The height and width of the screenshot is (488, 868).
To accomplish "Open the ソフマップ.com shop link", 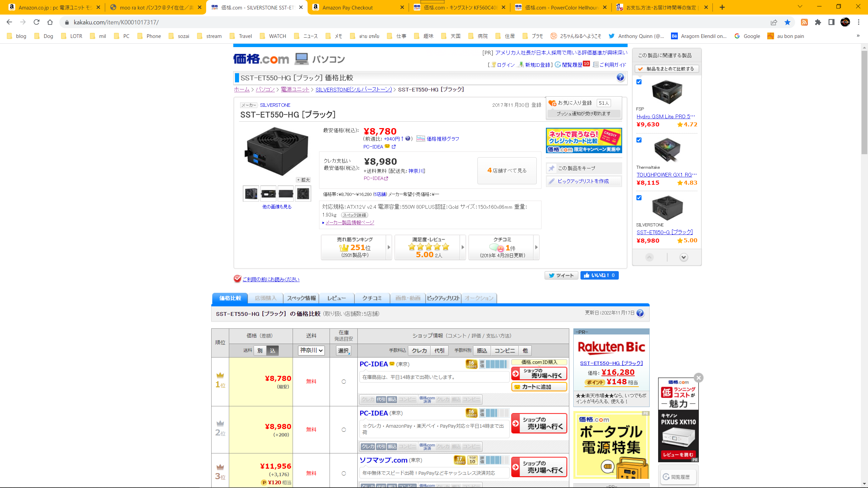I will [x=383, y=460].
